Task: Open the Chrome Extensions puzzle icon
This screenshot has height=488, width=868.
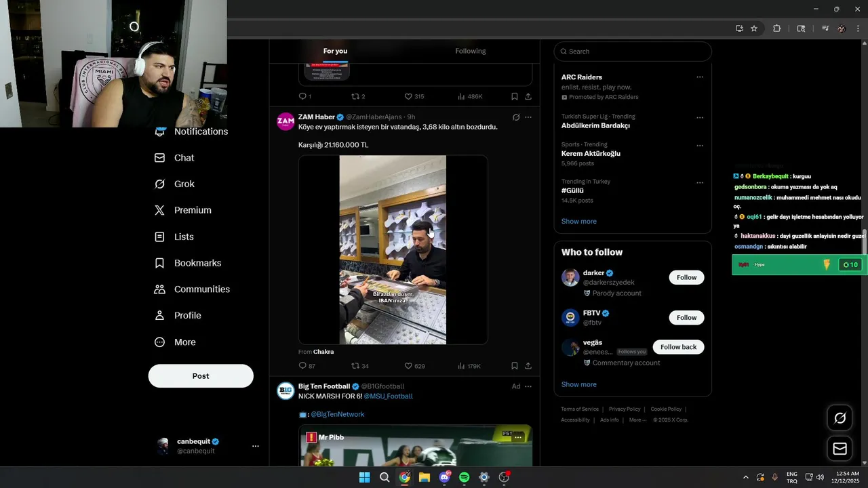Action: (x=777, y=28)
